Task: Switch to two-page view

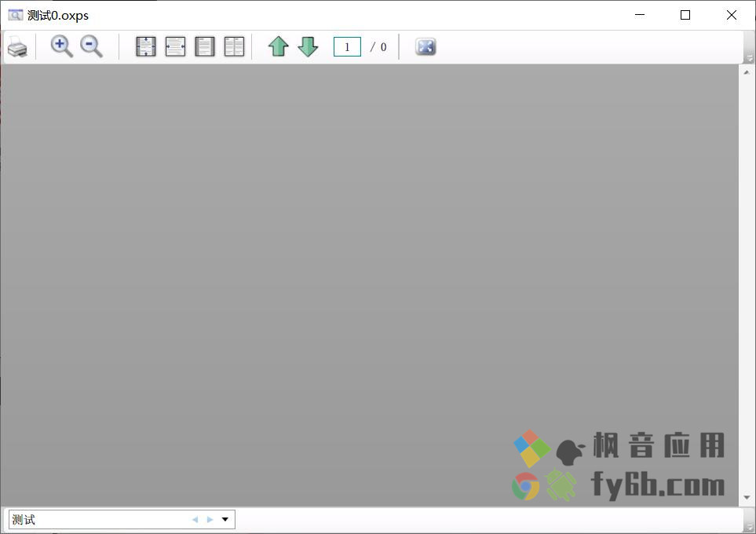Action: click(234, 47)
